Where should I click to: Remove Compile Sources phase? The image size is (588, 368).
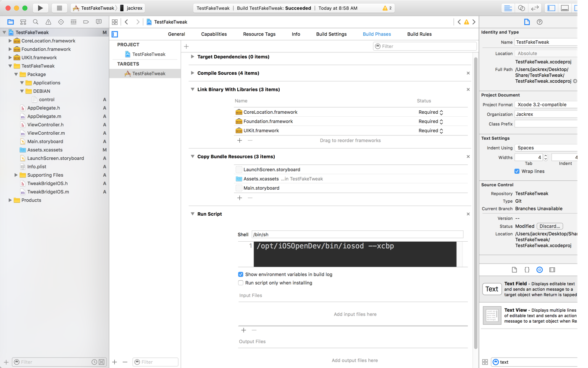pos(468,73)
